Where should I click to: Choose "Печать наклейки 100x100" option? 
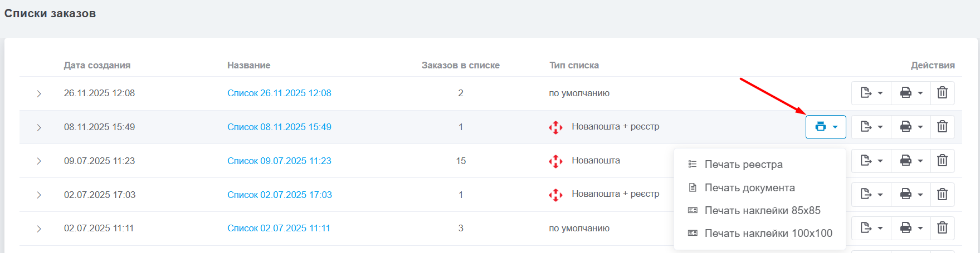pyautogui.click(x=768, y=234)
